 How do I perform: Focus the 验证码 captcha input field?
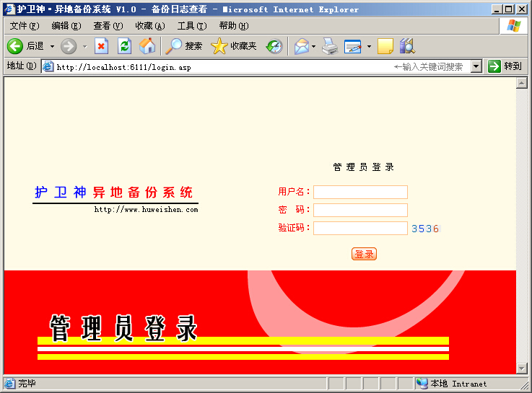[x=360, y=228]
